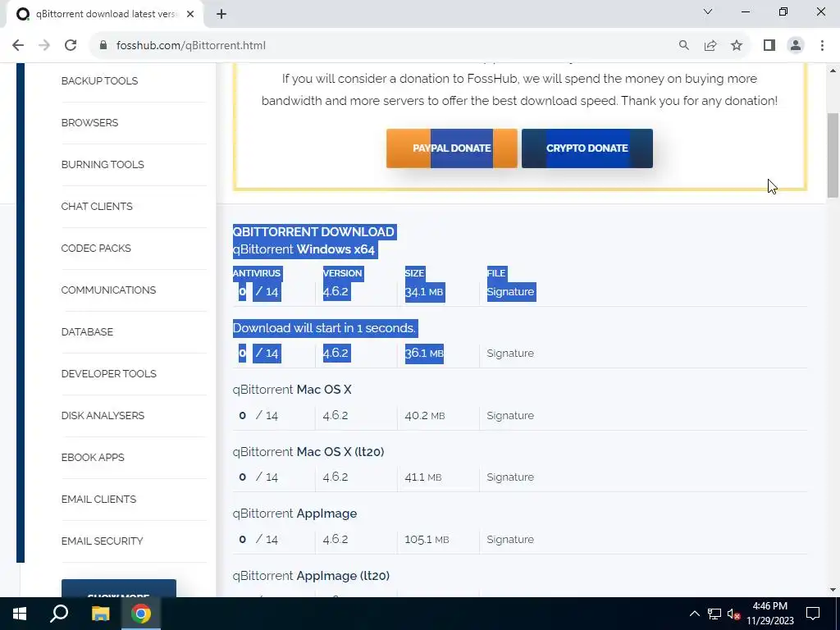Download qBittorrent Mac OS X
Screen dimensions: 840x630
[x=292, y=390]
